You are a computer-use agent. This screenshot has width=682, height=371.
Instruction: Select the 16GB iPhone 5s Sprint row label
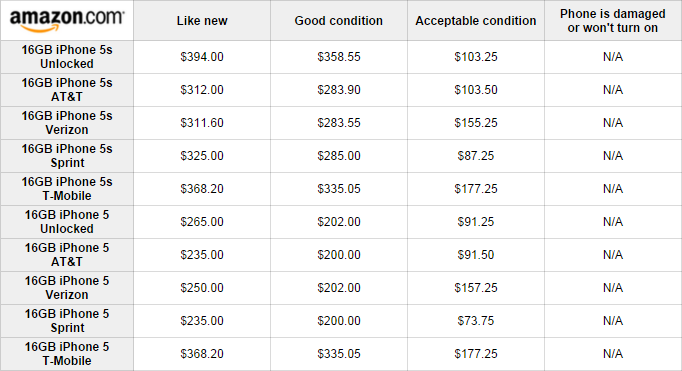tap(67, 156)
